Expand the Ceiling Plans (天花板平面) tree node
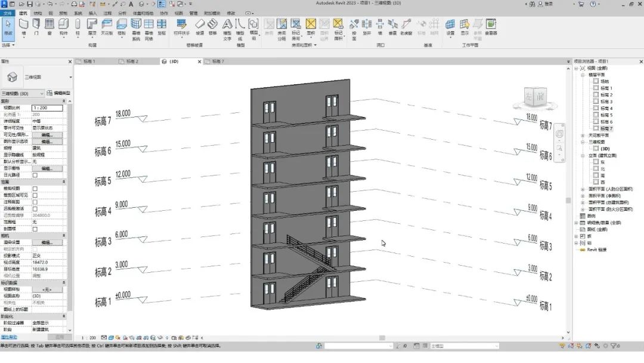The width and height of the screenshot is (644, 363). (583, 136)
